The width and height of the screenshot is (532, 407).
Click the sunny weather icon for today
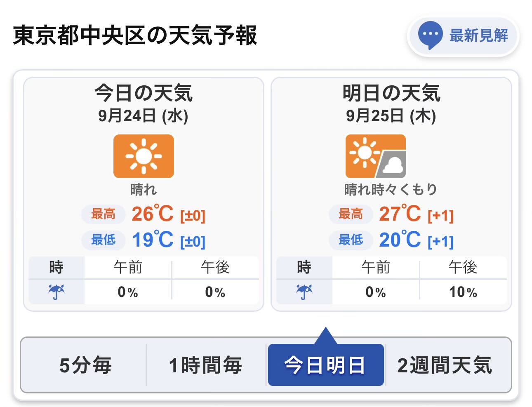pyautogui.click(x=144, y=156)
